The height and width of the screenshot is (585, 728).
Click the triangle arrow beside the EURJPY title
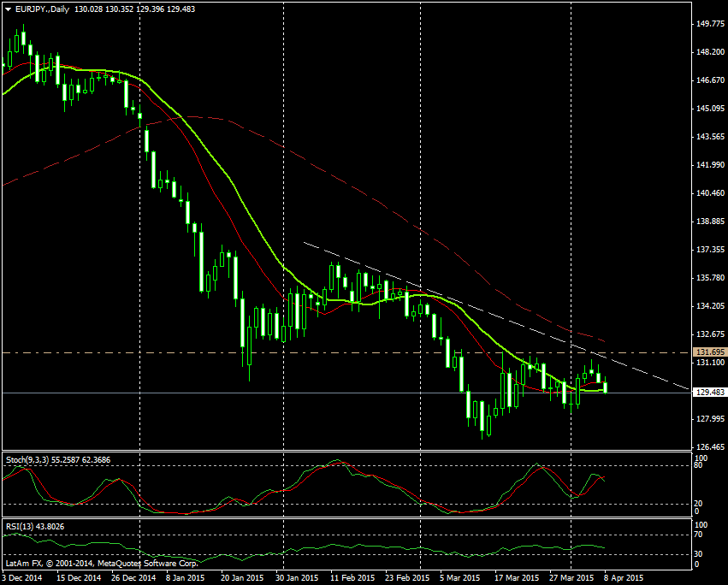(x=8, y=8)
